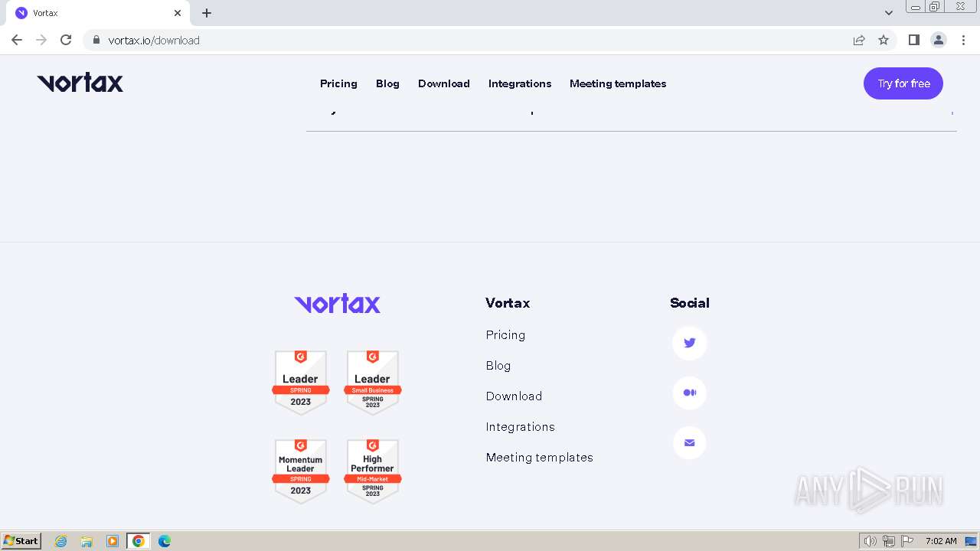
Task: Launch Internet Explorer from taskbar
Action: [61, 541]
